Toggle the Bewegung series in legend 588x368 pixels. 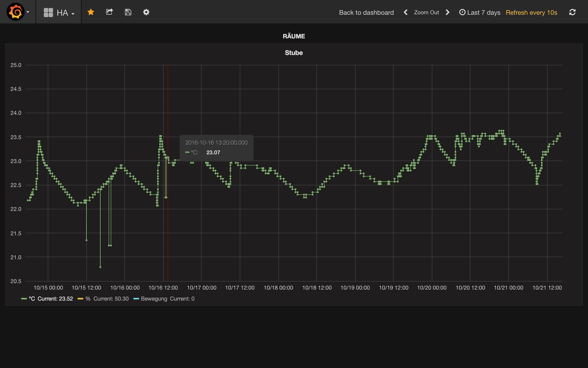[154, 299]
